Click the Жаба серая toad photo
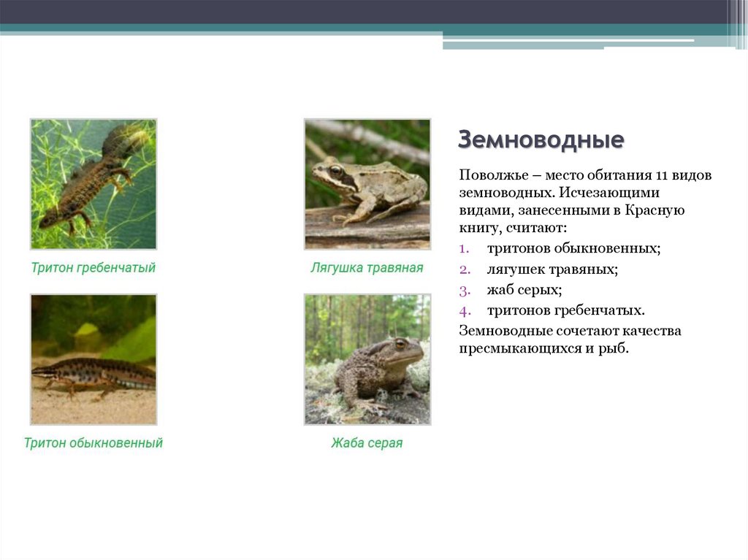This screenshot has height=560, width=748. [367, 360]
